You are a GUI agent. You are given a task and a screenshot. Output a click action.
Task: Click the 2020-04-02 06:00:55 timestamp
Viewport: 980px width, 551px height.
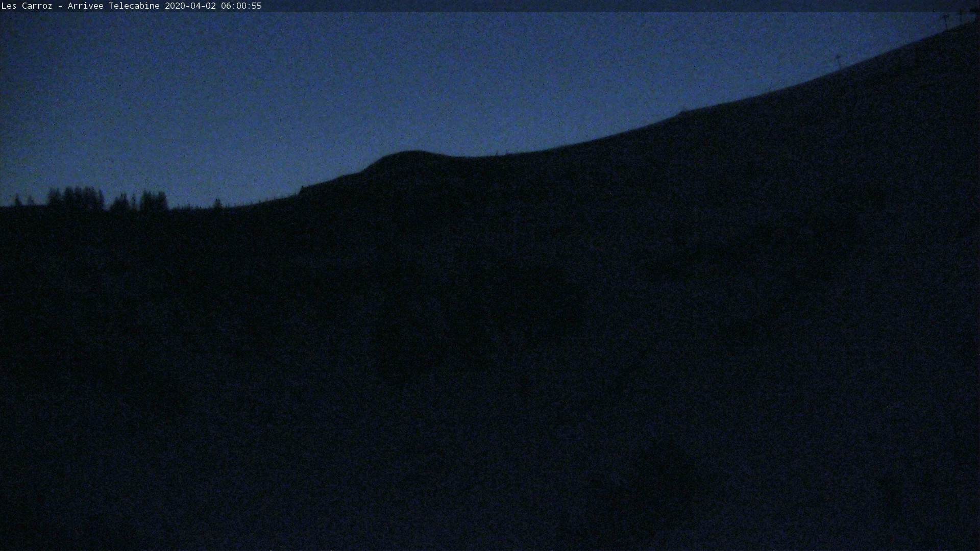coord(213,6)
